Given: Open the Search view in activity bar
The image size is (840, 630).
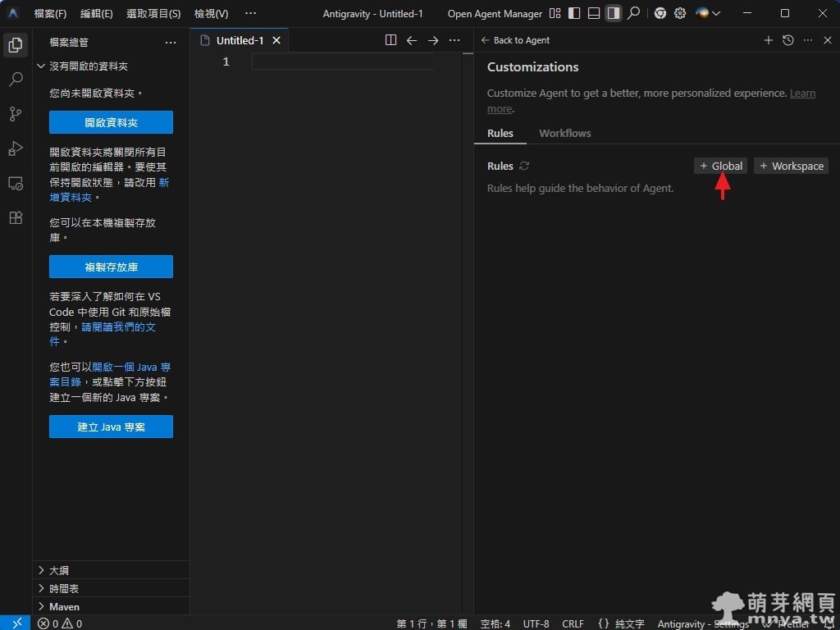Looking at the screenshot, I should (x=16, y=80).
